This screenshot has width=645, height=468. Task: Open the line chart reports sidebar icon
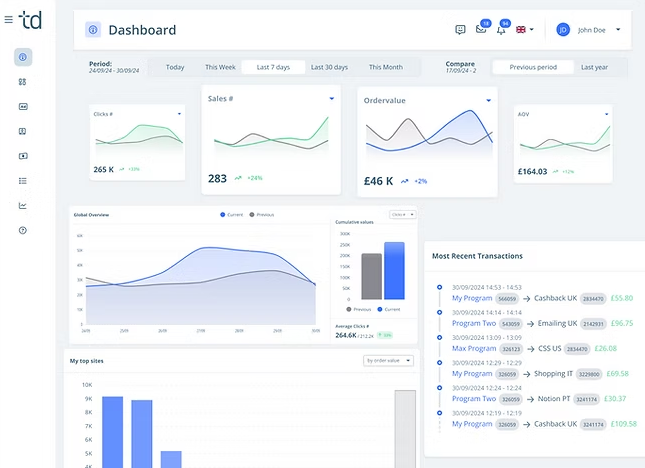tap(23, 206)
